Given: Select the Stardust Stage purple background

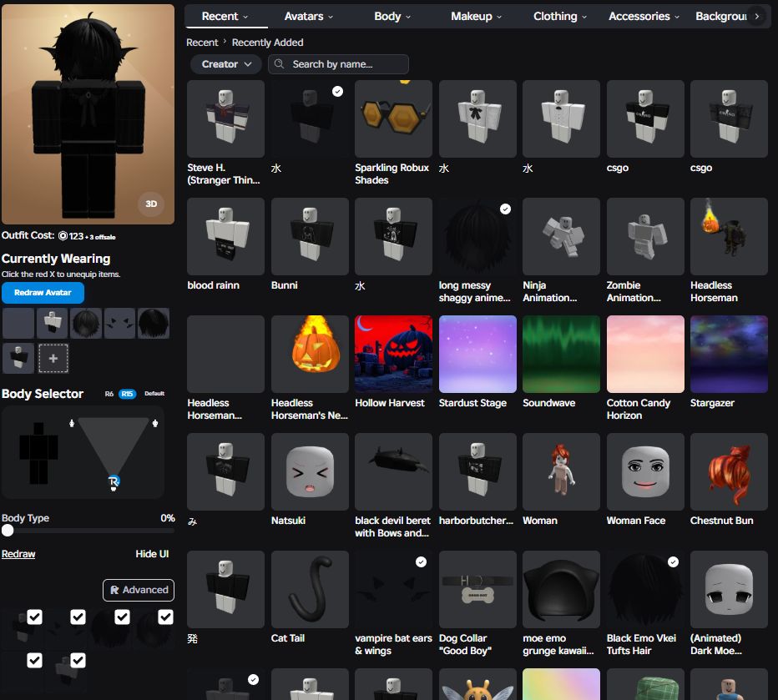Looking at the screenshot, I should coord(477,354).
